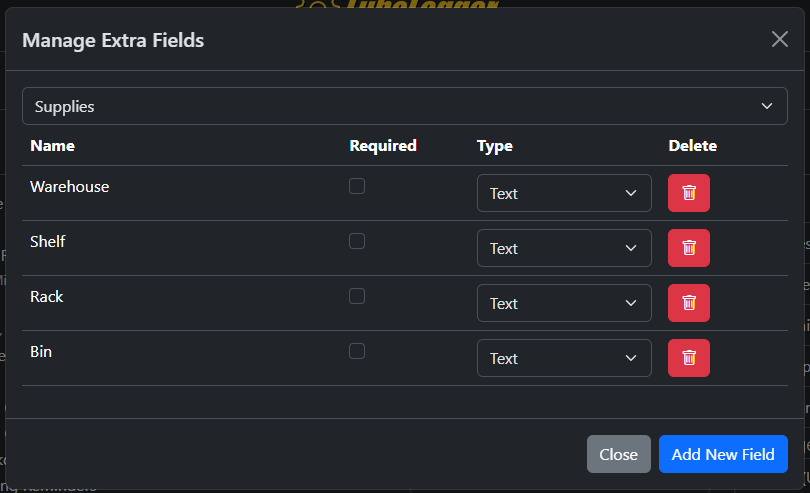This screenshot has width=810, height=493.
Task: Click the trash icon for Shelf row
Action: point(688,248)
